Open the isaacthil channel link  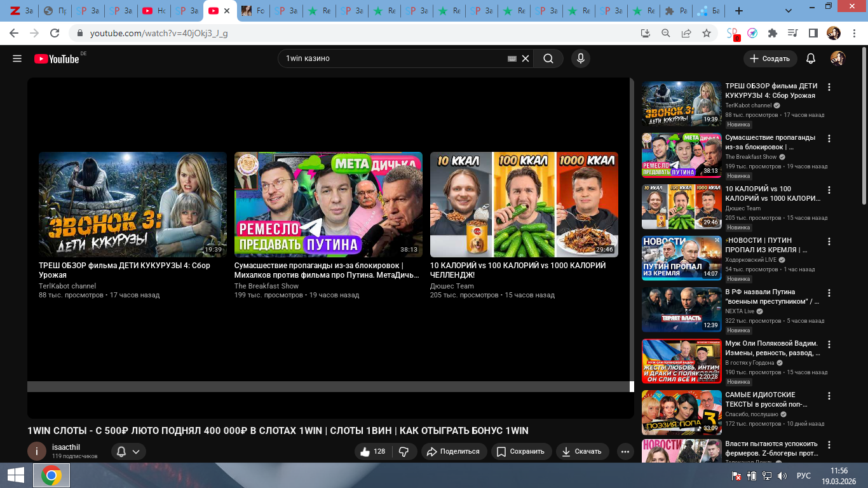[66, 447]
